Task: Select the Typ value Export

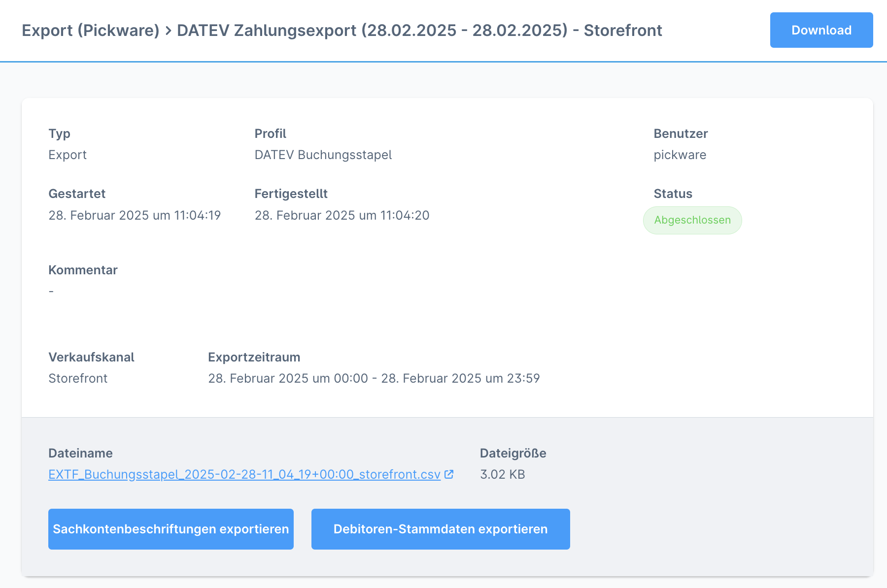Action: tap(68, 155)
